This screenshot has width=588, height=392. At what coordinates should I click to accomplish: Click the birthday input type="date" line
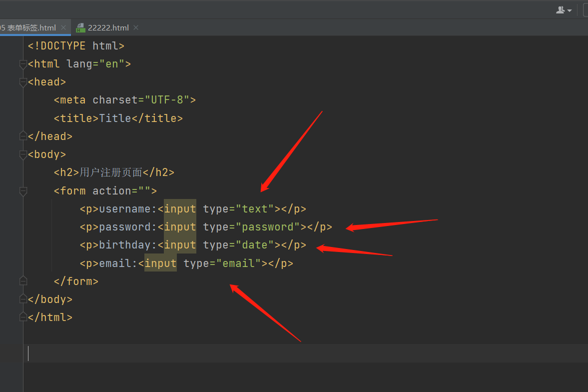pyautogui.click(x=193, y=245)
